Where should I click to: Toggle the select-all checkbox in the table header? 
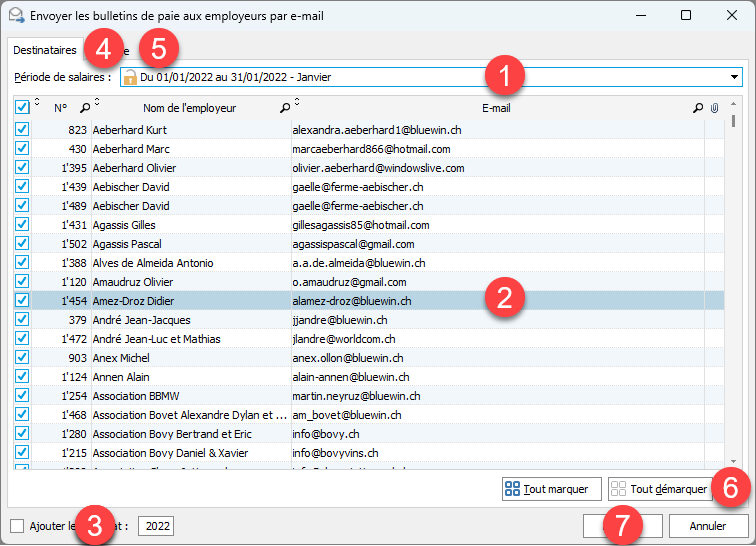(x=22, y=107)
